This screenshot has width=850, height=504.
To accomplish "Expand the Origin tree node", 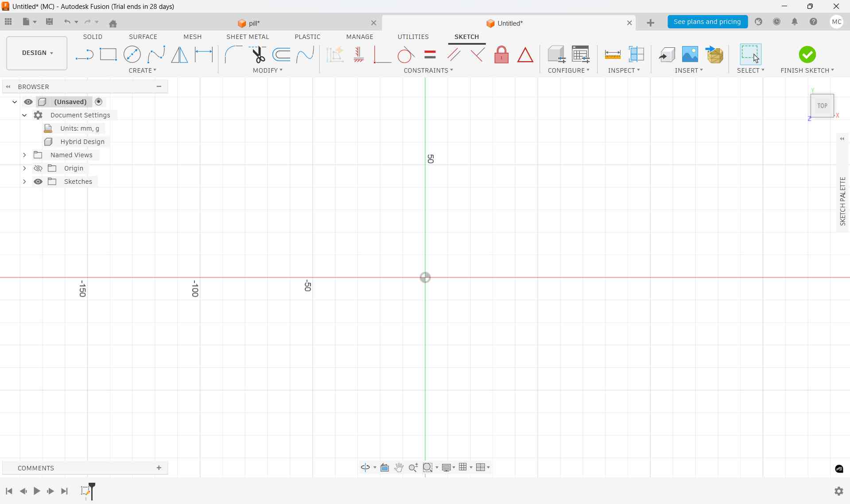I will click(x=24, y=168).
